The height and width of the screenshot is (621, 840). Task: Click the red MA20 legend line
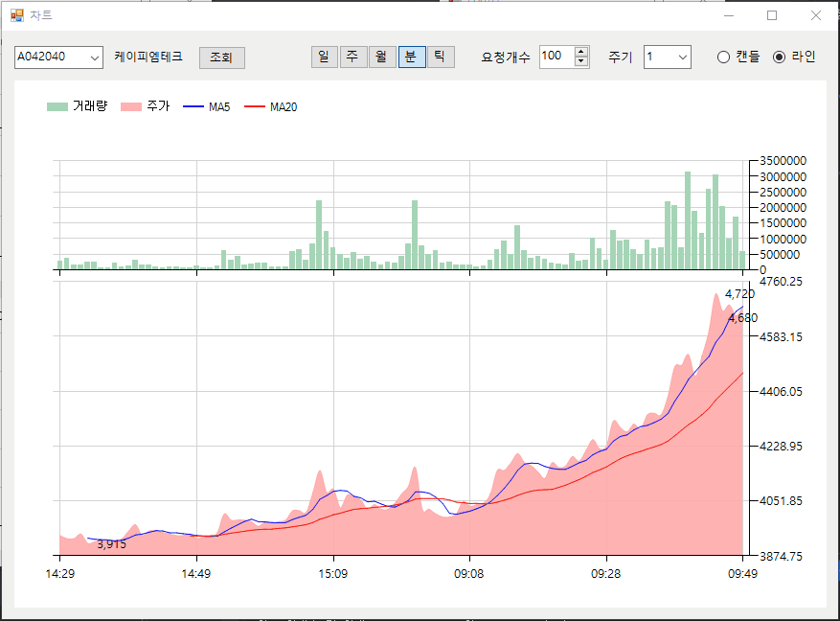(x=255, y=106)
